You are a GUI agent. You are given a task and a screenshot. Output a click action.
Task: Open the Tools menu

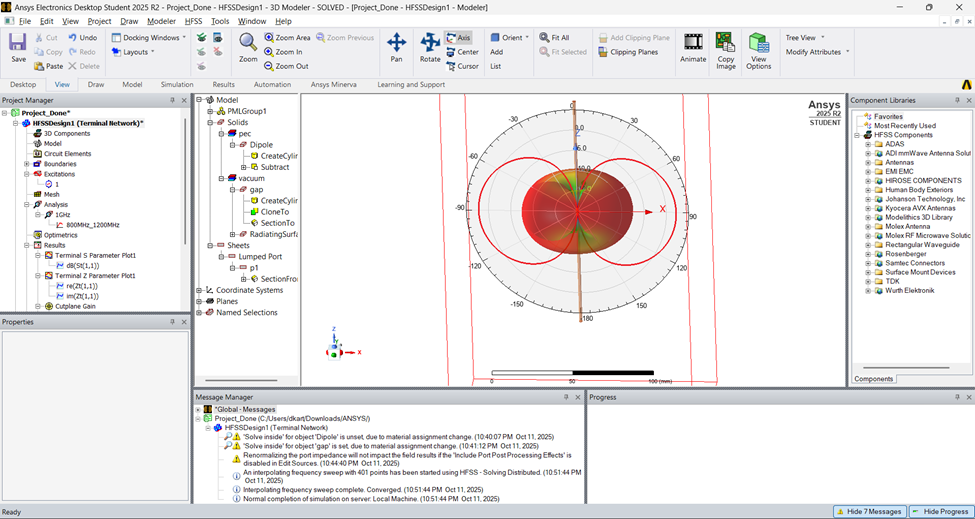[x=220, y=21]
